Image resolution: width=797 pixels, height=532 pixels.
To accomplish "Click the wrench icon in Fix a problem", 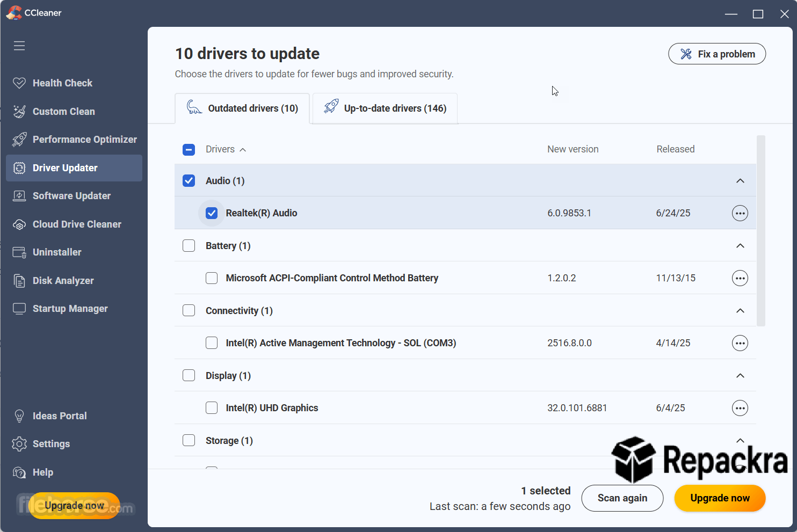I will click(x=686, y=54).
